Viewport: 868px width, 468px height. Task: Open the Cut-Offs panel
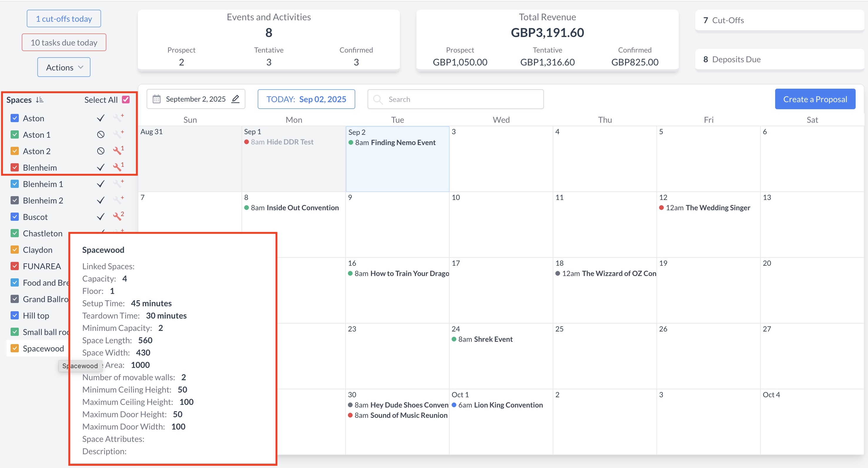779,20
